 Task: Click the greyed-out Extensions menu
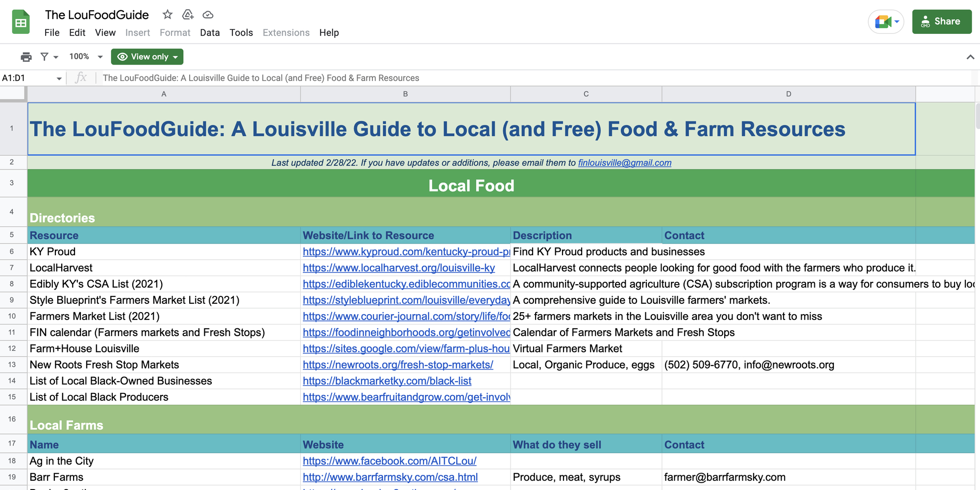coord(286,33)
